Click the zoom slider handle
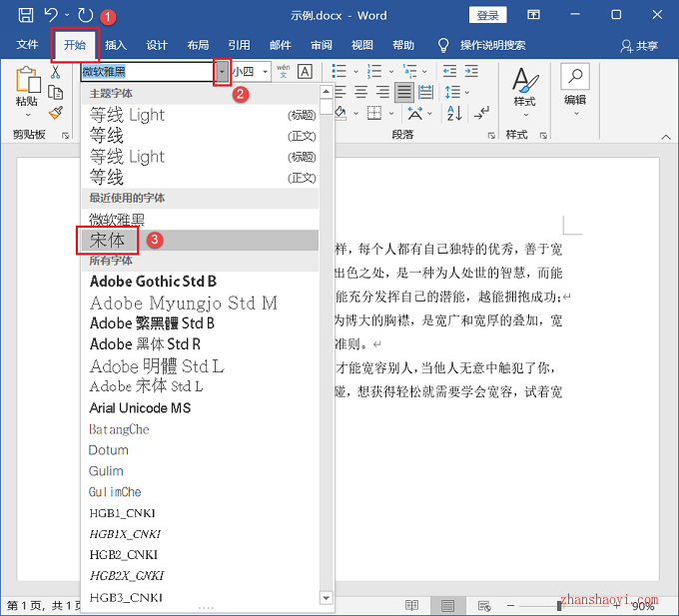Image resolution: width=679 pixels, height=616 pixels. coord(559,605)
